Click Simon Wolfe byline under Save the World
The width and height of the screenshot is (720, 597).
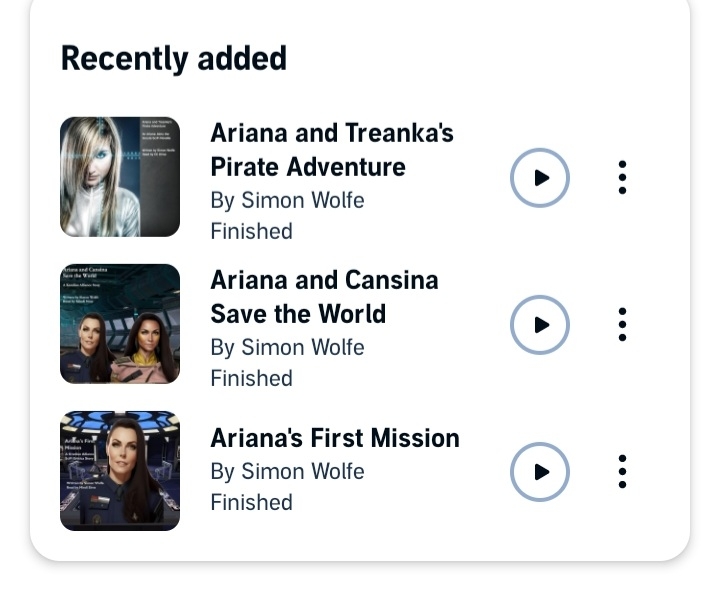pos(287,347)
